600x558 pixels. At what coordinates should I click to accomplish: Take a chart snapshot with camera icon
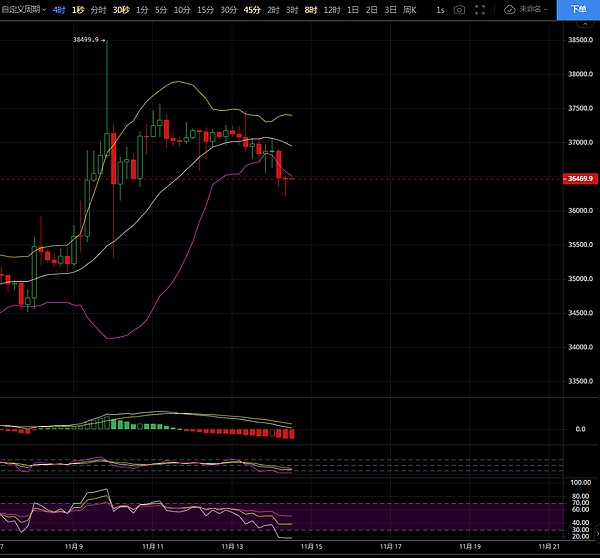tap(459, 9)
